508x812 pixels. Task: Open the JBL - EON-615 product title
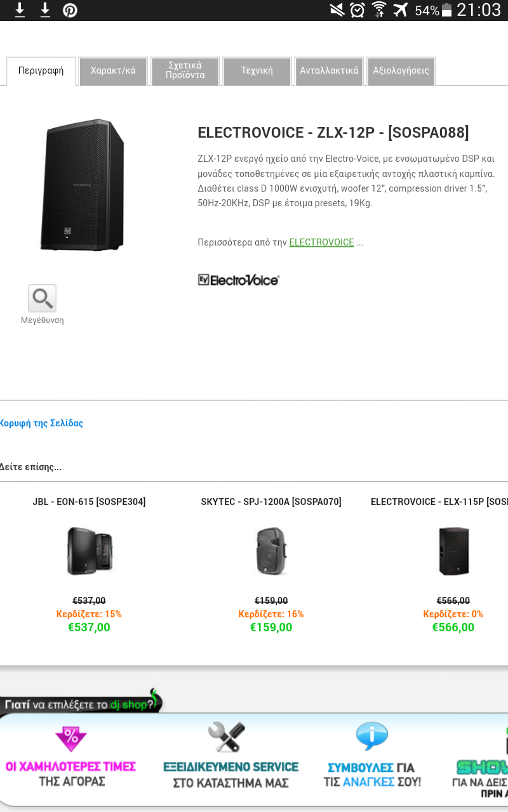[x=89, y=502]
